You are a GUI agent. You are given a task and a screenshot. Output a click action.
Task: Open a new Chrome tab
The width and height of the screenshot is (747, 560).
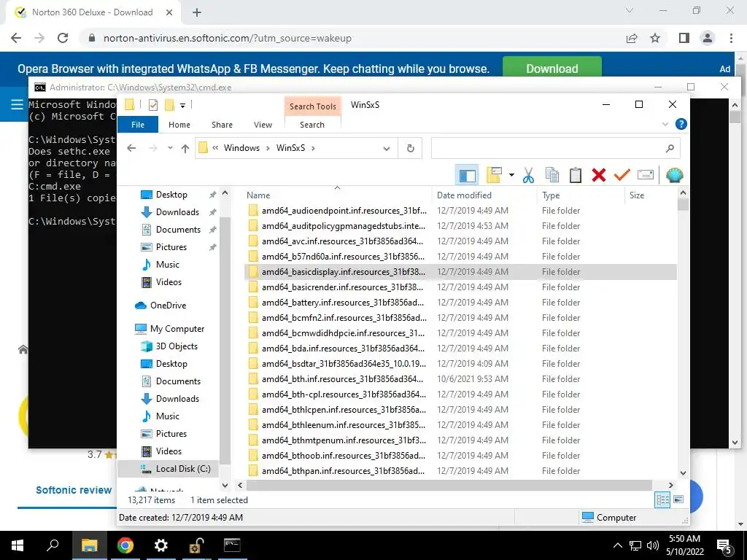coord(197,13)
